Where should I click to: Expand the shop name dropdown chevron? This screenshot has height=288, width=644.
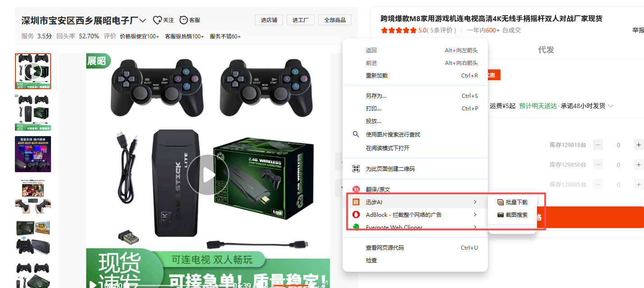point(143,20)
